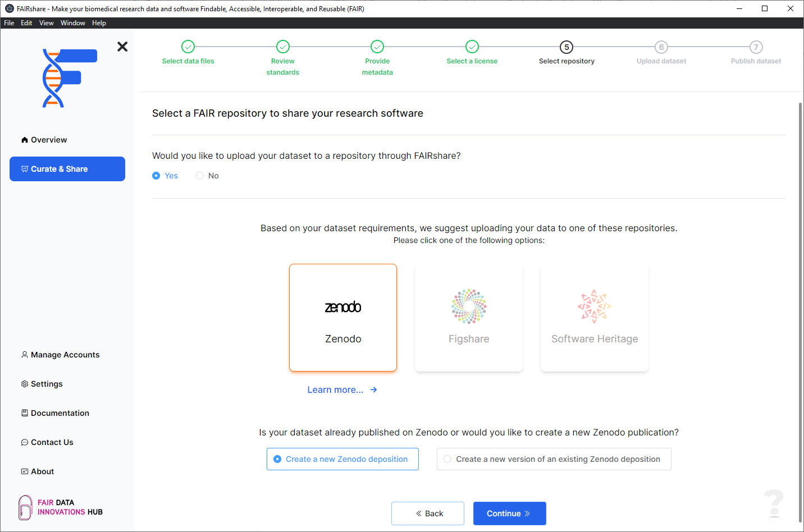Close the sidebar with the X icon
The width and height of the screenshot is (804, 532).
[x=122, y=47]
